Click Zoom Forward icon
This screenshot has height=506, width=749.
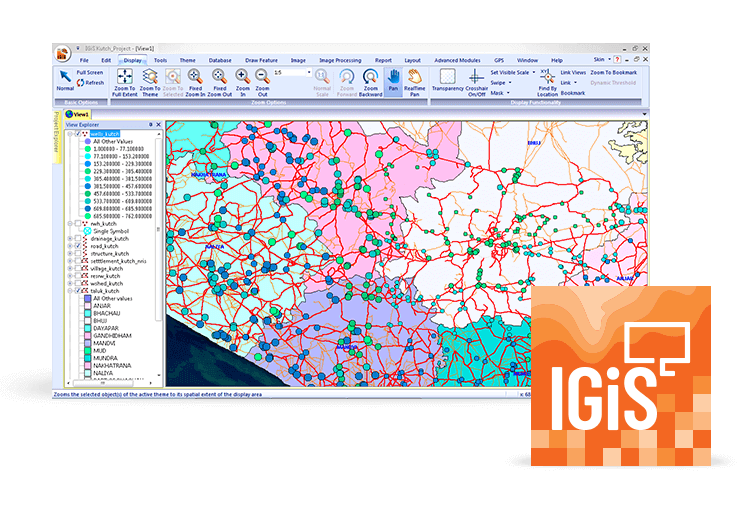347,76
